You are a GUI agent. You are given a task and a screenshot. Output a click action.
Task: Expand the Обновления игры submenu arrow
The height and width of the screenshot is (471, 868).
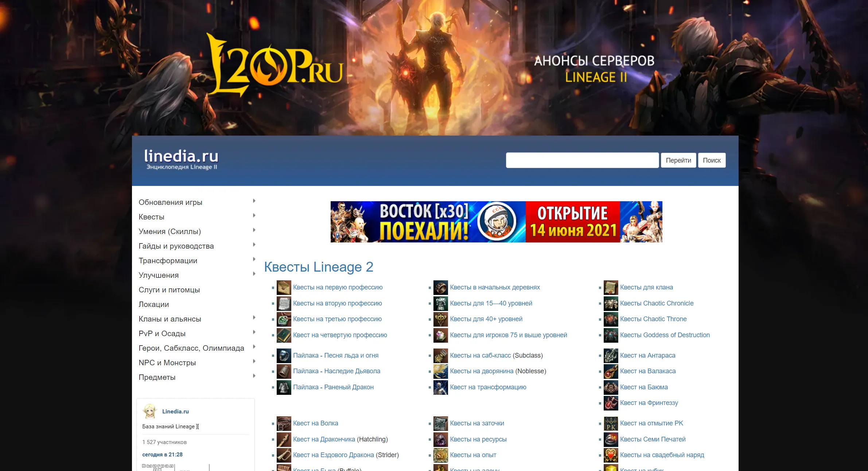point(254,201)
